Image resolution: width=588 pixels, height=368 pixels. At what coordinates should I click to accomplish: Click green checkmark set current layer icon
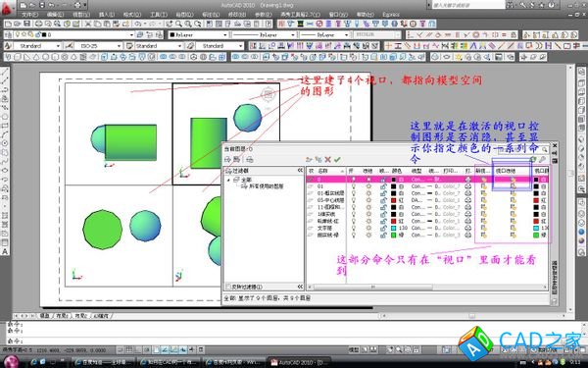pyautogui.click(x=337, y=160)
